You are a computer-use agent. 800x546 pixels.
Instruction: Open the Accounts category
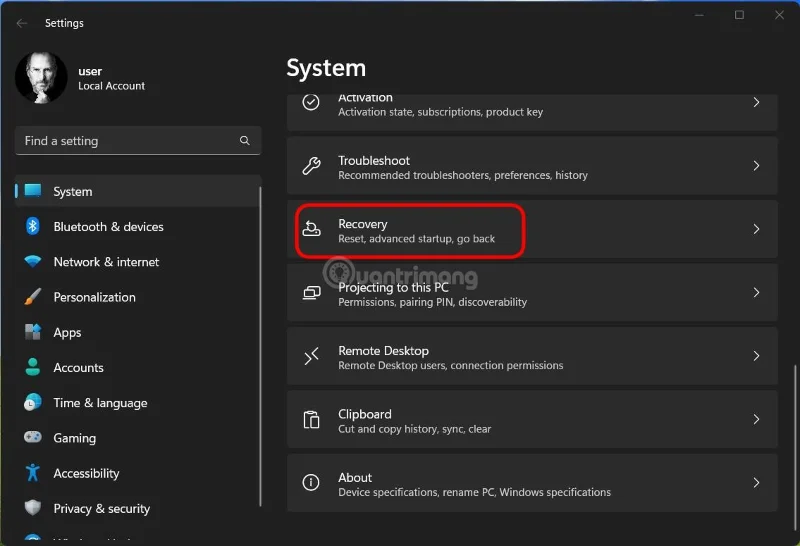[138, 367]
